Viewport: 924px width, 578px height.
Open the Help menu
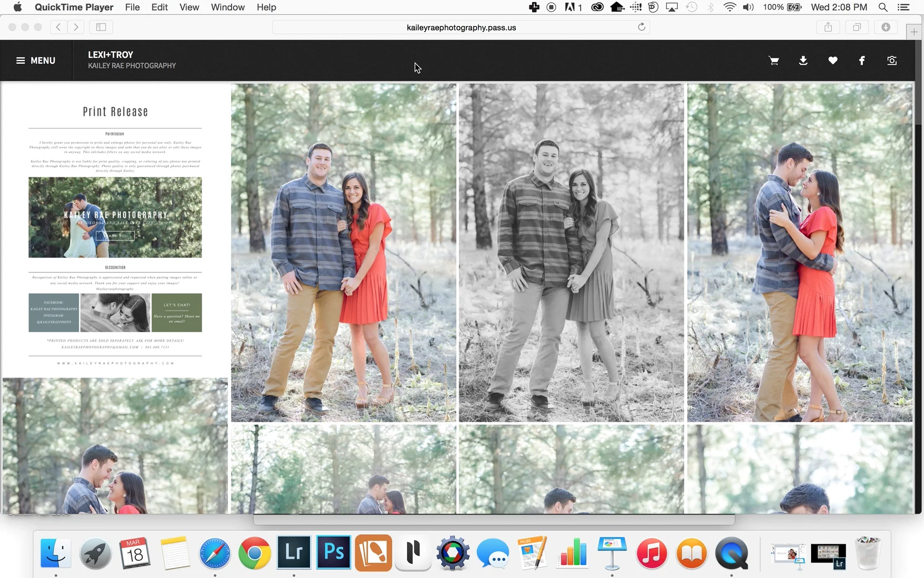point(266,7)
